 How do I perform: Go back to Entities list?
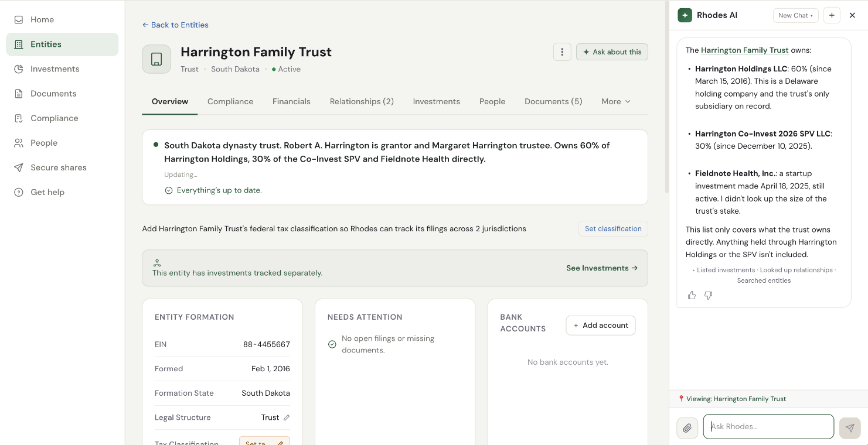coord(175,25)
